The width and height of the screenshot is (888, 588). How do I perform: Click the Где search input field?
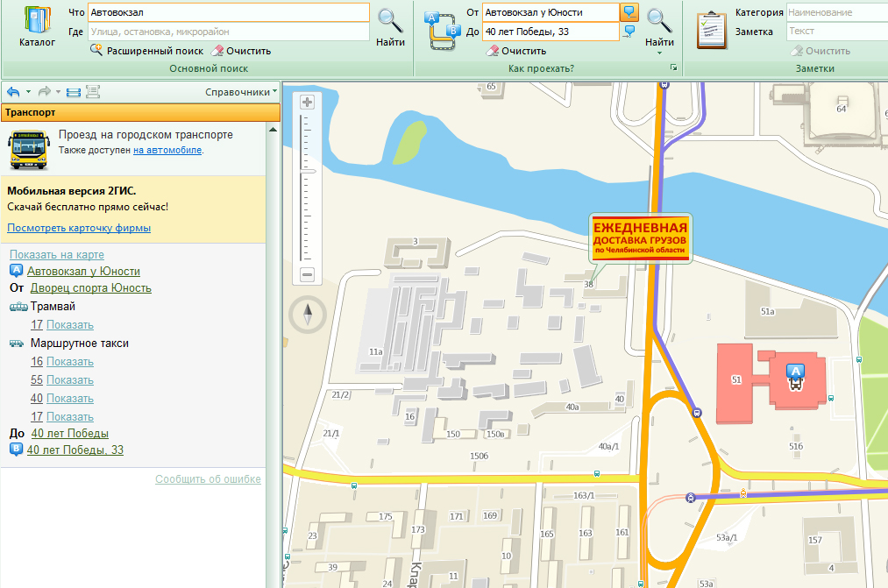point(228,32)
